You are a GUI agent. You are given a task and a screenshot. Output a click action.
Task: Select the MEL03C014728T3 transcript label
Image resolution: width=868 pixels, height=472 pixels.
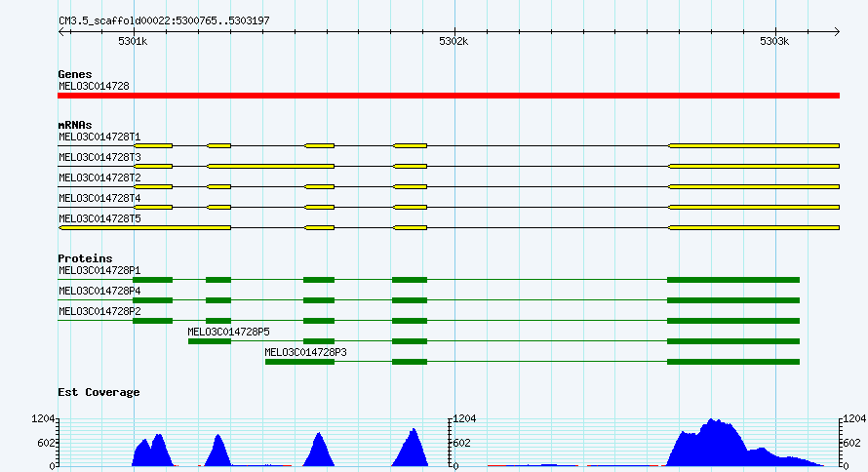pyautogui.click(x=99, y=157)
